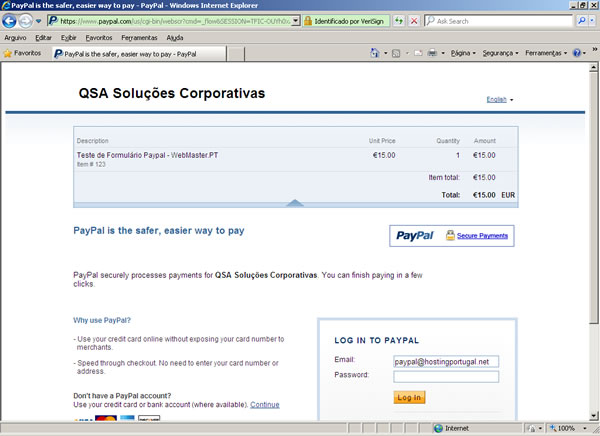
Task: Open a new blank tab
Action: pos(236,54)
